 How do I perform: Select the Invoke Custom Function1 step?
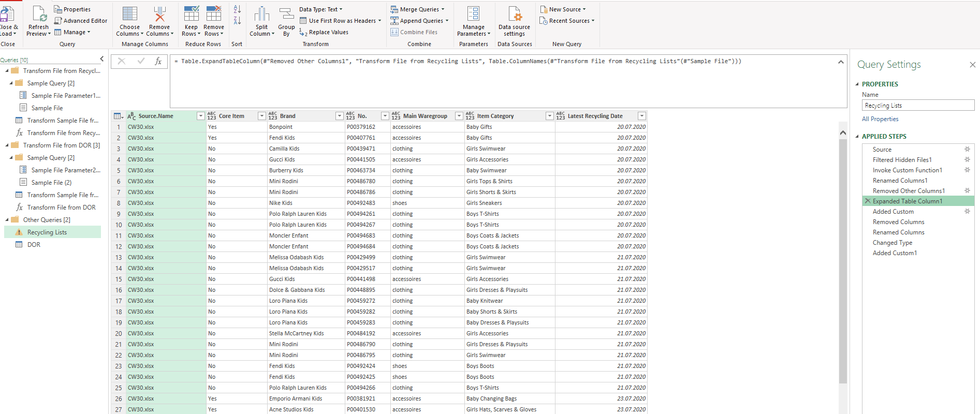pyautogui.click(x=907, y=170)
